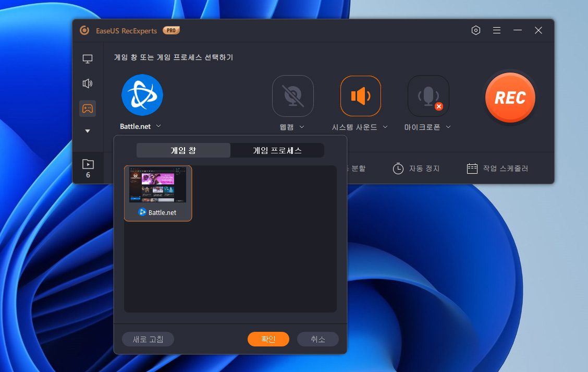Image resolution: width=588 pixels, height=372 pixels.
Task: Expand the 시스템 사운드 dropdown chevron
Action: 385,127
